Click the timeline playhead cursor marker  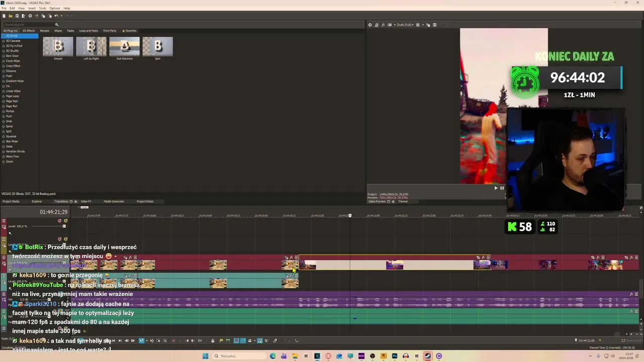[350, 216]
